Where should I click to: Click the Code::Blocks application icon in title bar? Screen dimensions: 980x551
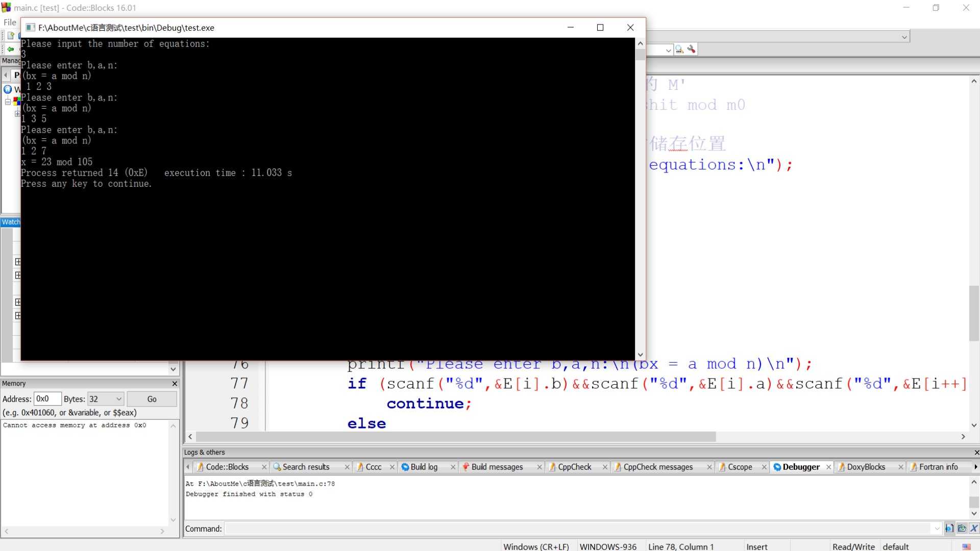click(x=6, y=8)
